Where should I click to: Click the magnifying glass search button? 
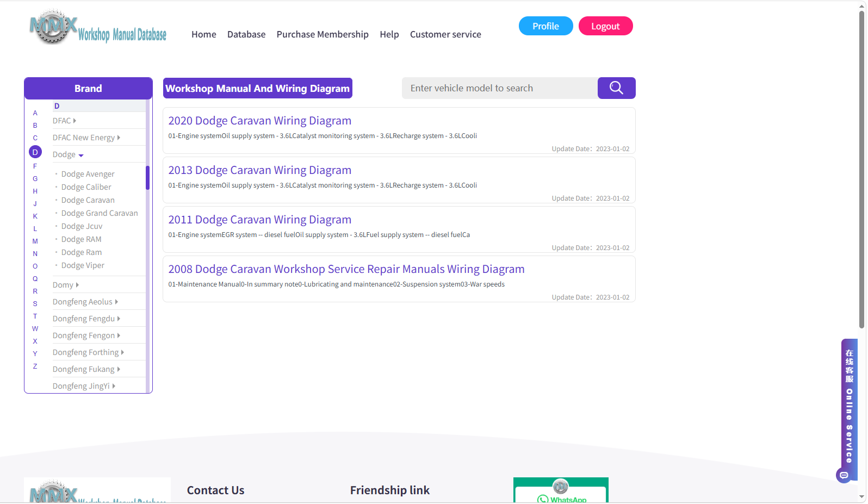click(616, 88)
